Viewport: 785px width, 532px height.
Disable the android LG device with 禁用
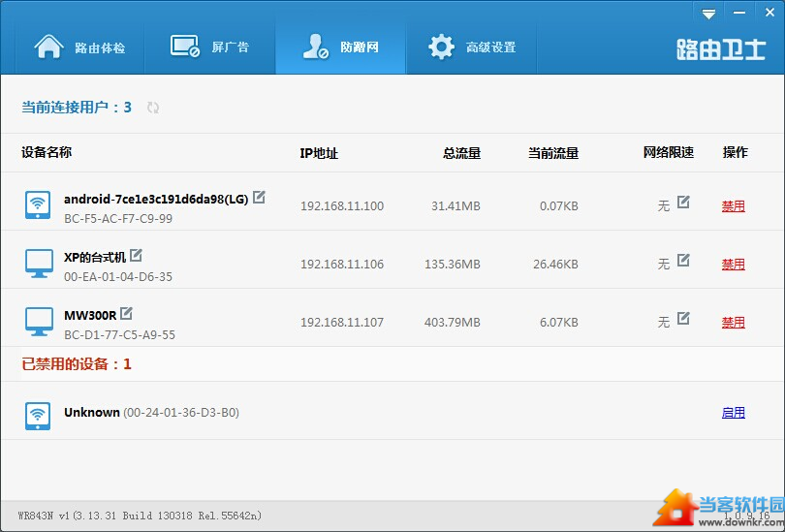[x=733, y=206]
